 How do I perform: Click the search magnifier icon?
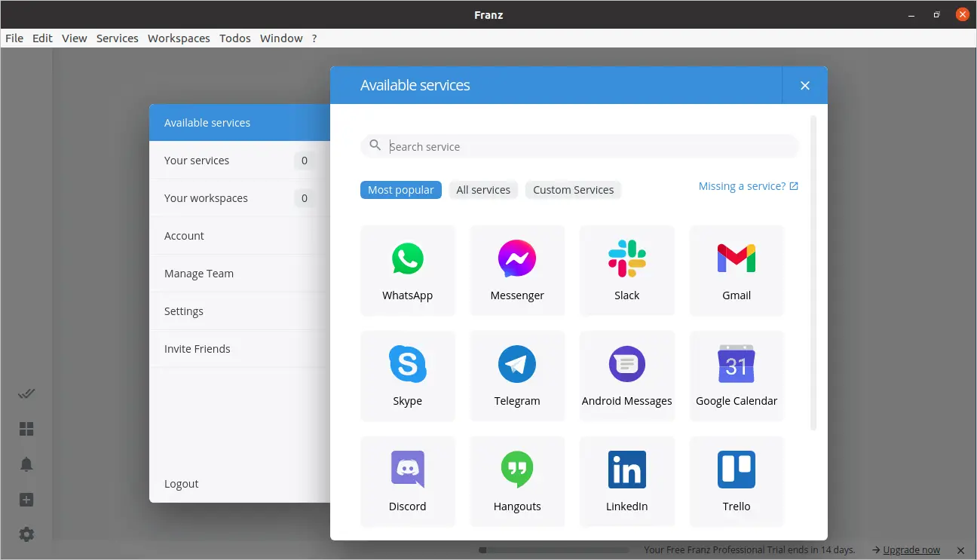coord(375,145)
